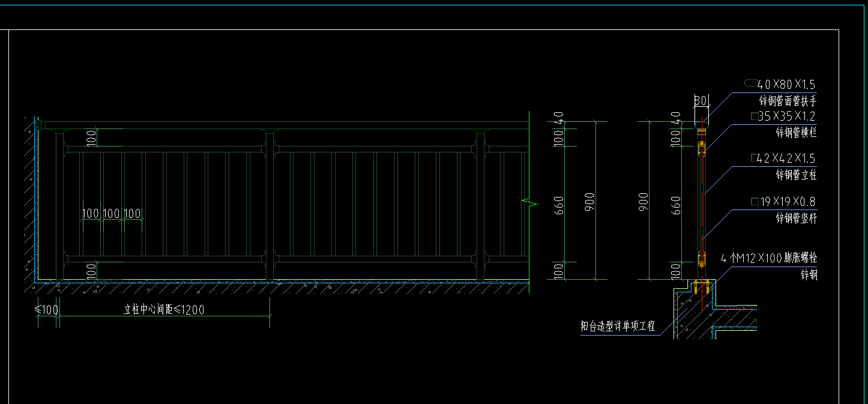
Task: Click the square symbol before 35X35X1.2
Action: [755, 115]
